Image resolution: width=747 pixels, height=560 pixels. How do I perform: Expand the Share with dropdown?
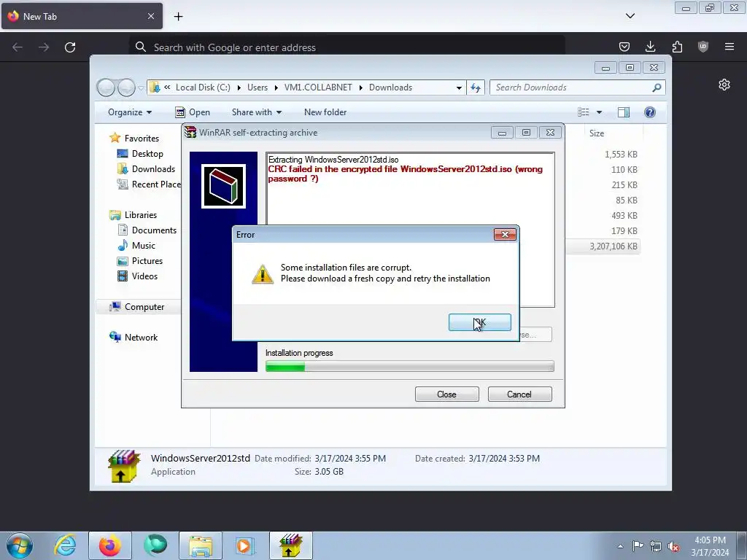point(256,112)
